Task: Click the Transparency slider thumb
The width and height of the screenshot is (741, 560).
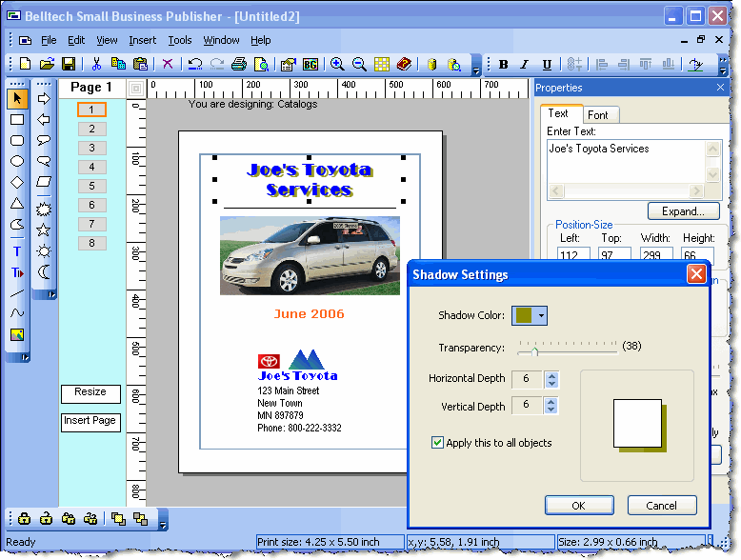Action: tap(534, 350)
